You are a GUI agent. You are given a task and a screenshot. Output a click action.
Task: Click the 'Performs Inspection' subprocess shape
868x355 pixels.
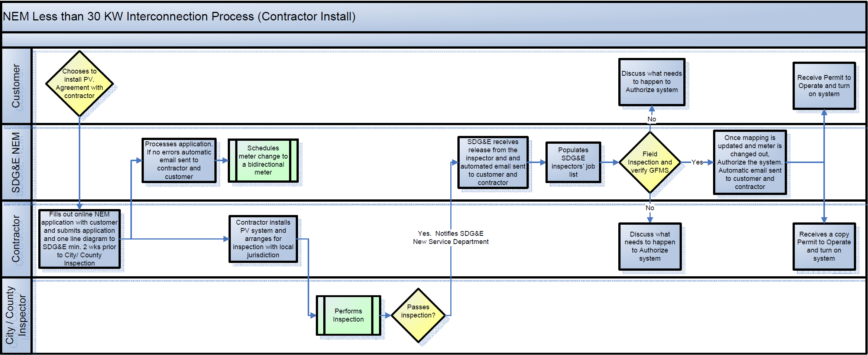348,315
